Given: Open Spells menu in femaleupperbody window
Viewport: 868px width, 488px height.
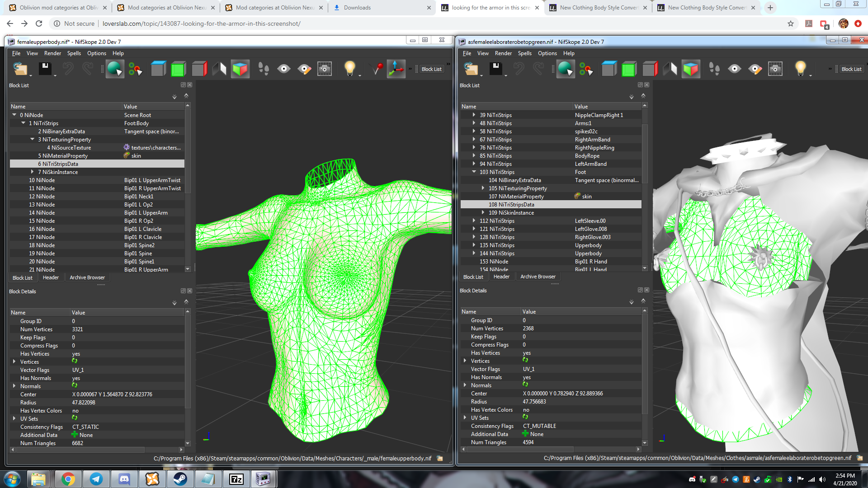Looking at the screenshot, I should tap(74, 53).
